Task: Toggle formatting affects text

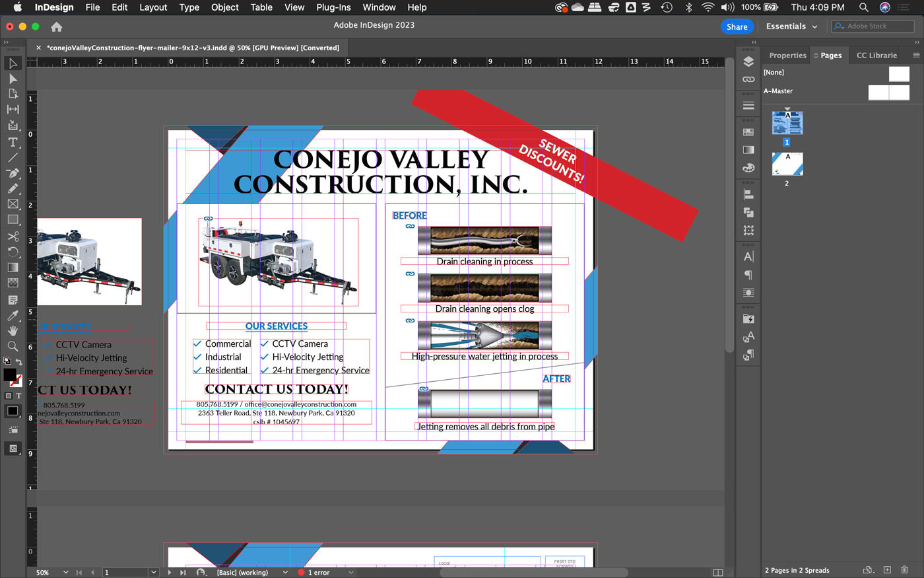Action: 18,396
